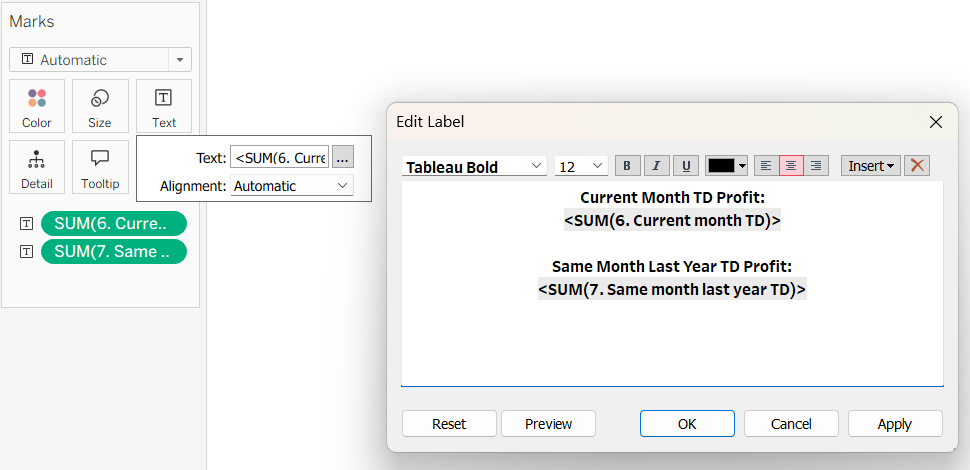This screenshot has width=970, height=470.
Task: Open the Detail marks card
Action: 37,167
